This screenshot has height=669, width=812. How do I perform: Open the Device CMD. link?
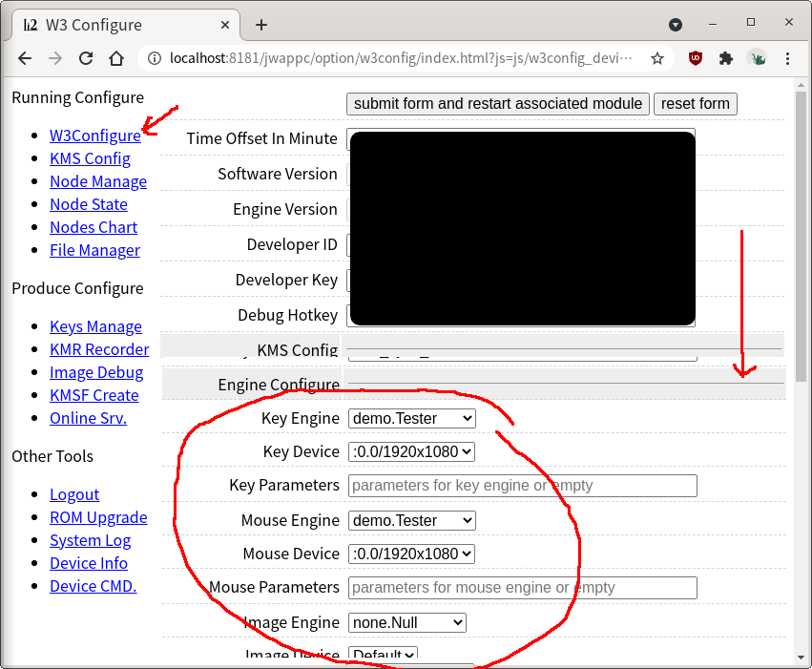click(94, 586)
